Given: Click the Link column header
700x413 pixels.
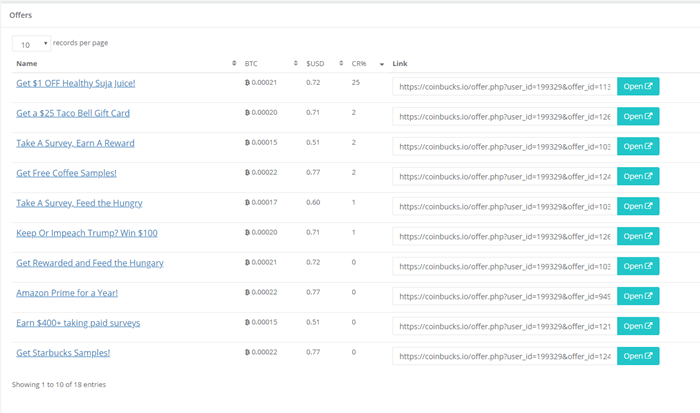Looking at the screenshot, I should [400, 63].
